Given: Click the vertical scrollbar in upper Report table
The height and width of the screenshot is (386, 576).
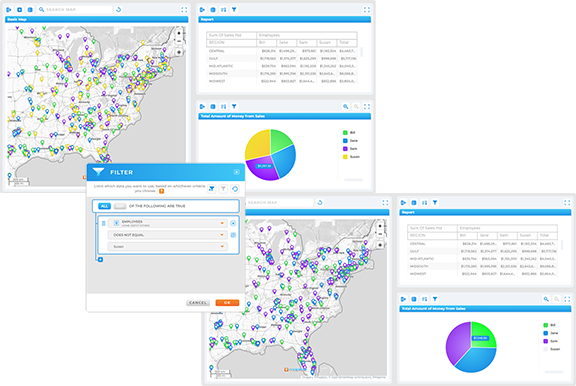Looking at the screenshot, I should 362,52.
